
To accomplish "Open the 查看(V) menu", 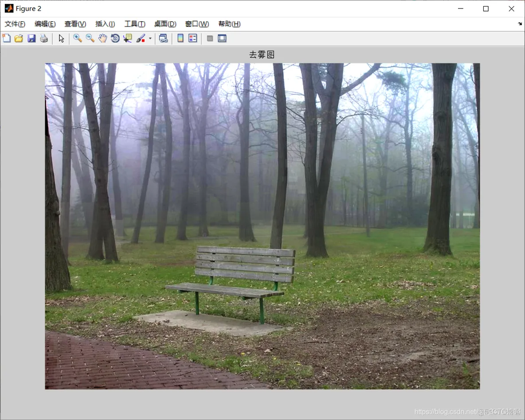I will (75, 24).
